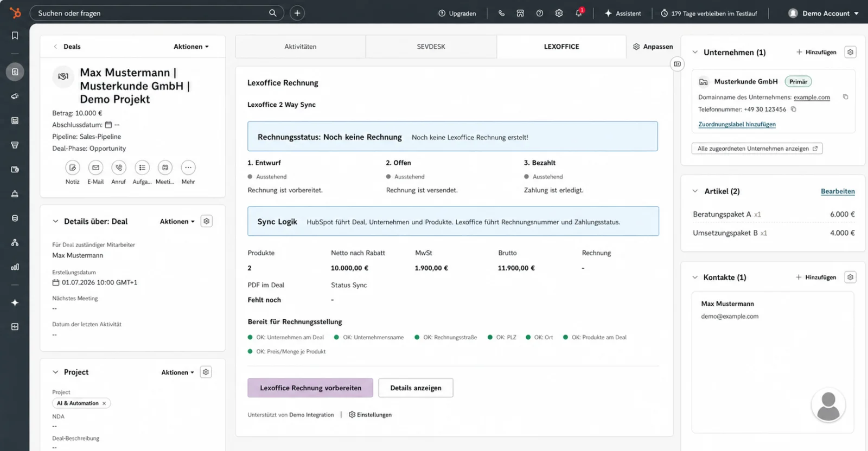This screenshot has width=868, height=451.
Task: Click the HubSpot sprocket logo
Action: pyautogui.click(x=15, y=12)
